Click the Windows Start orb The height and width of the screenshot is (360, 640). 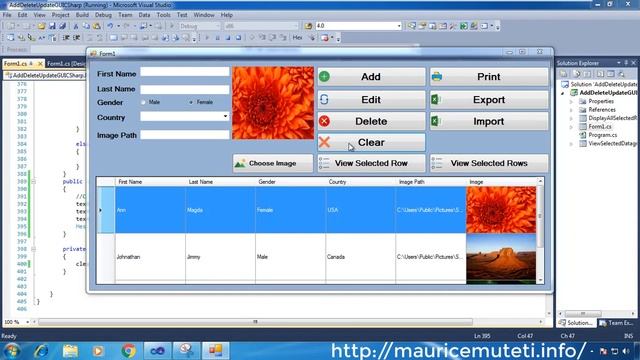12,351
